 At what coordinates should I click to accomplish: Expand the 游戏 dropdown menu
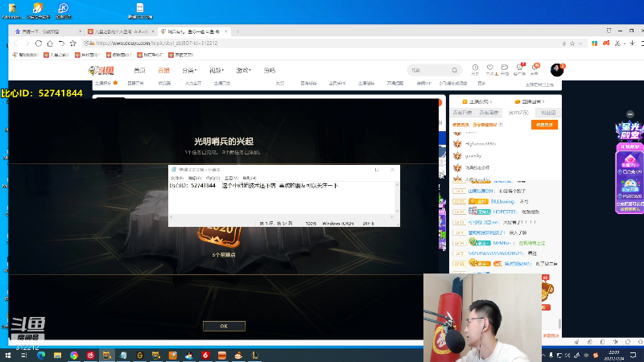click(x=243, y=70)
